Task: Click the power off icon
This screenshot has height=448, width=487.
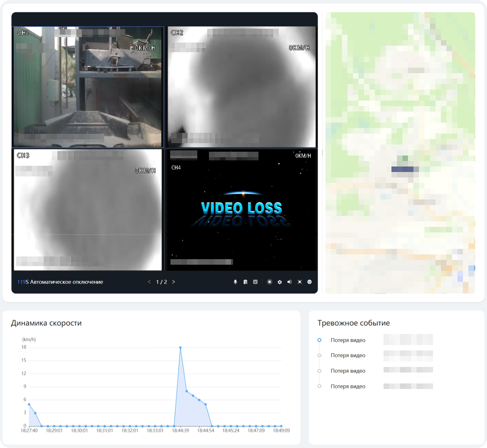Action: (x=309, y=282)
